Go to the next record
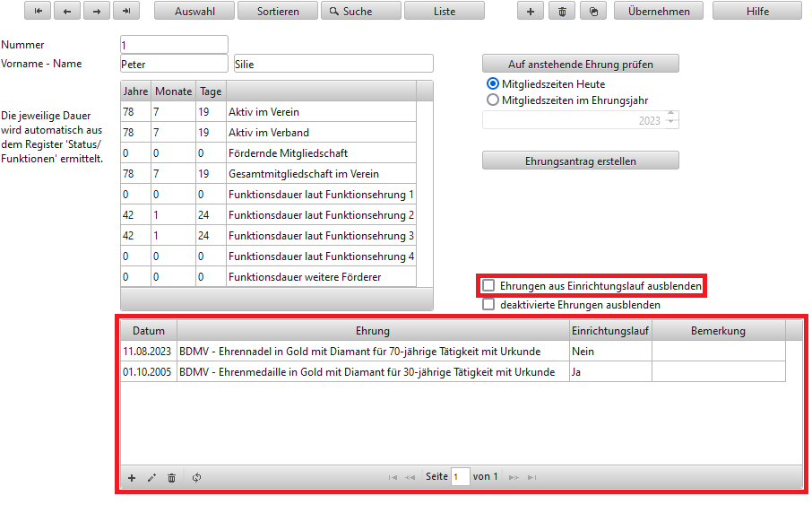Image resolution: width=812 pixels, height=513 pixels. 97,12
